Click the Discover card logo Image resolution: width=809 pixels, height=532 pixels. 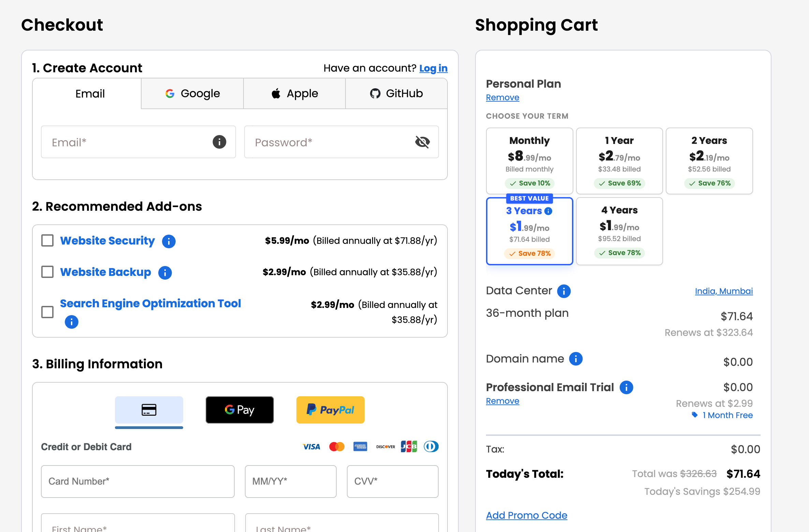point(385,447)
